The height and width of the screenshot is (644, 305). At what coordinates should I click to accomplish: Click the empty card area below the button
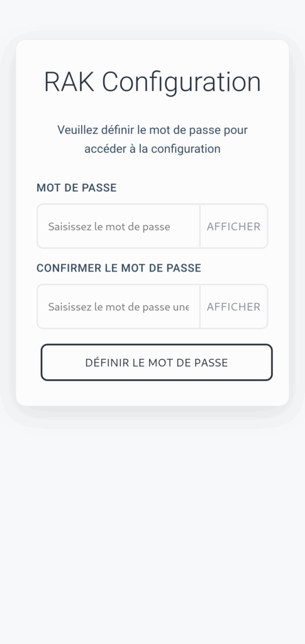(x=152, y=393)
